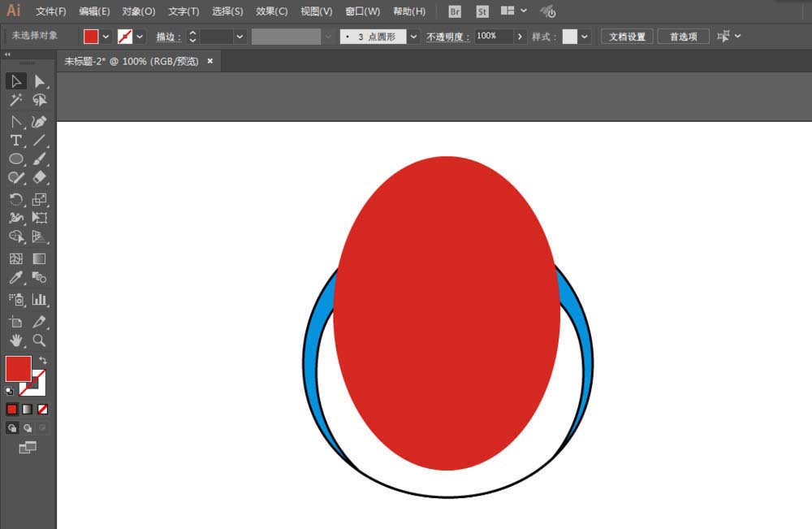This screenshot has width=812, height=529.
Task: Switch paint mode to Gradient
Action: pos(28,410)
